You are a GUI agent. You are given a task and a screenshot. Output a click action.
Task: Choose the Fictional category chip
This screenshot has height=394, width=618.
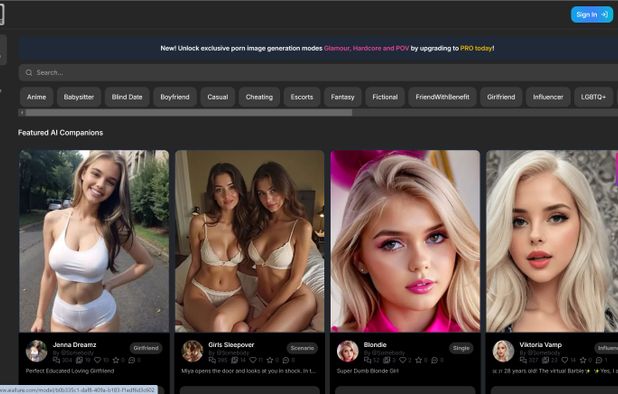385,97
